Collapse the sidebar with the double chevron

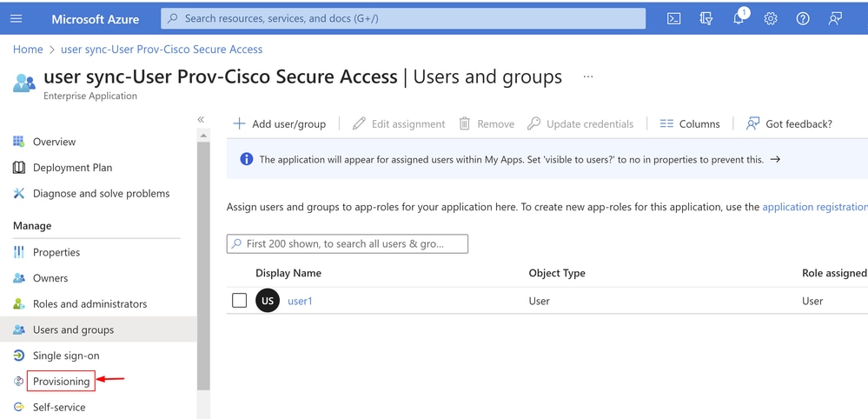pos(201,120)
